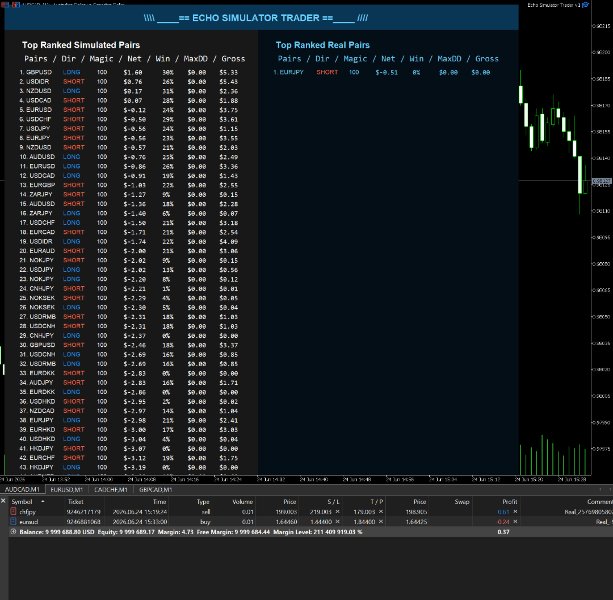Click the S / L column header
Screen dimensions: 613x600
[x=333, y=501]
